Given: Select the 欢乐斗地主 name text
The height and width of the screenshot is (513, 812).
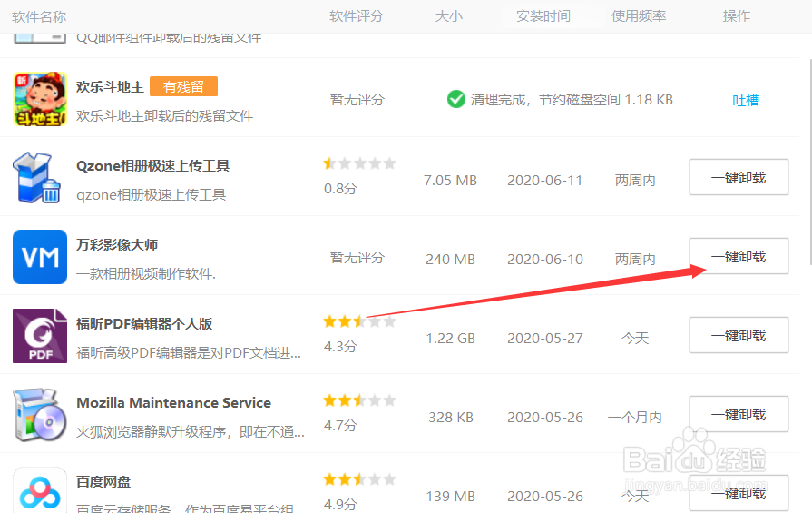Looking at the screenshot, I should tap(110, 86).
